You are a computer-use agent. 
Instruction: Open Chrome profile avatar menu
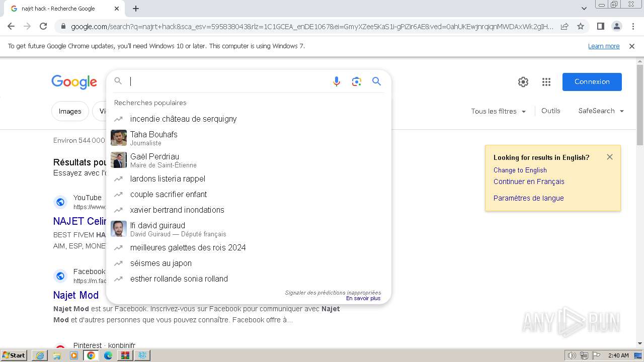(616, 26)
